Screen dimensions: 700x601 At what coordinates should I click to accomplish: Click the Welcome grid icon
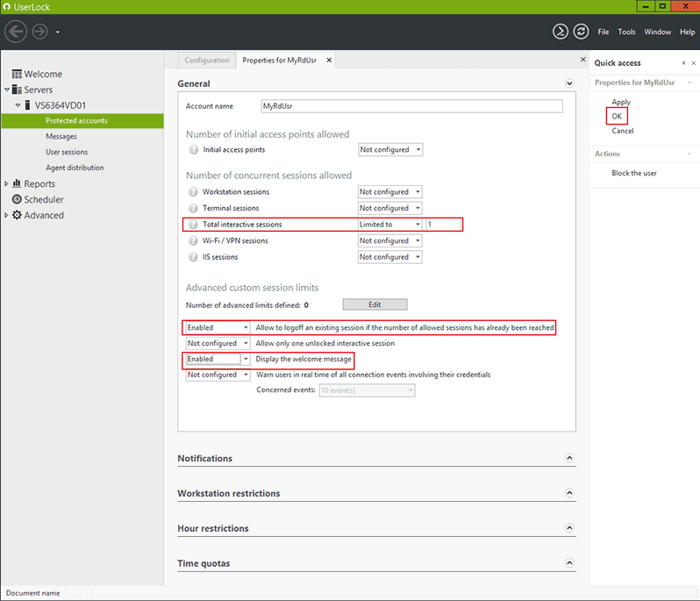click(x=17, y=74)
